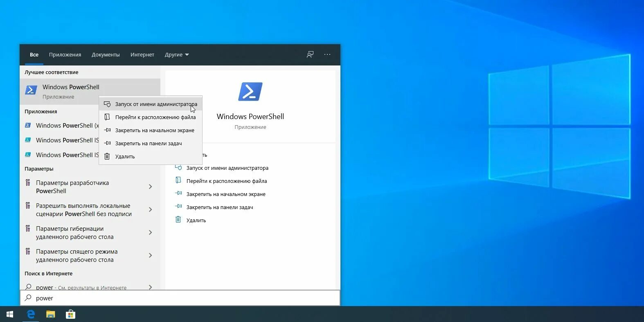Expand the Параметры гибернации удаленного рабочего стола arrow
The width and height of the screenshot is (644, 322).
(x=151, y=232)
